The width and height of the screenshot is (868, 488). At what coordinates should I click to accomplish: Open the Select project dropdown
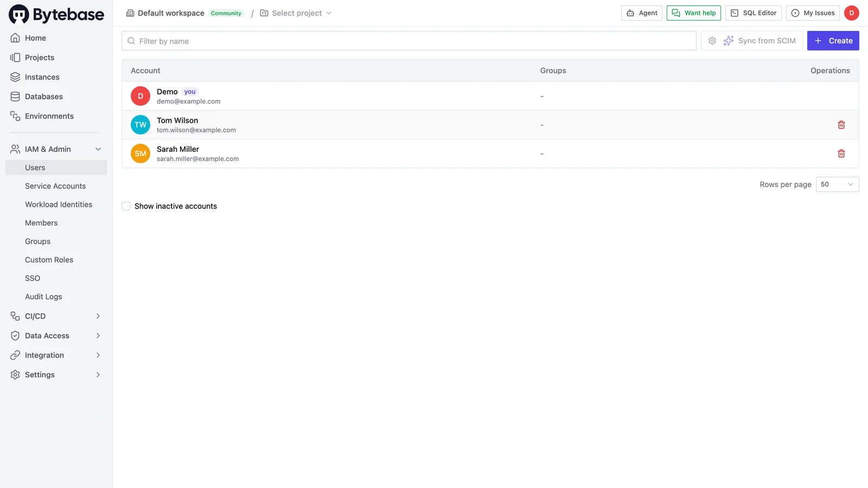pos(296,13)
